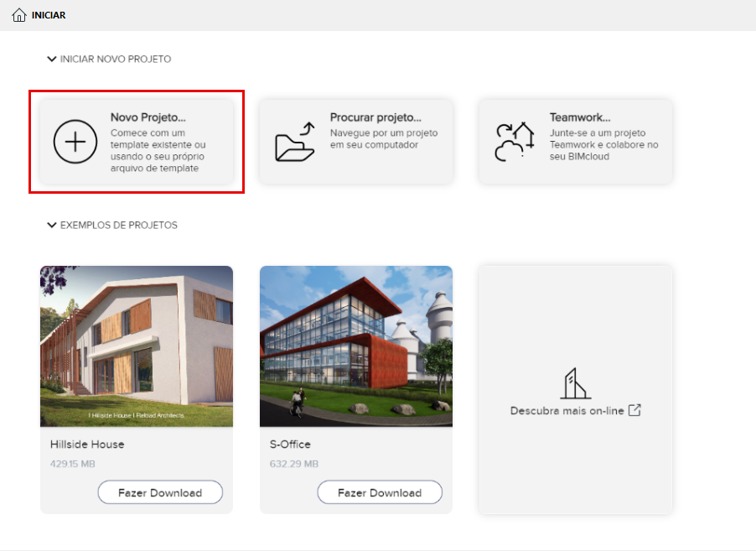The width and height of the screenshot is (756, 551).
Task: Select the S-Office thumbnail image
Action: 356,346
